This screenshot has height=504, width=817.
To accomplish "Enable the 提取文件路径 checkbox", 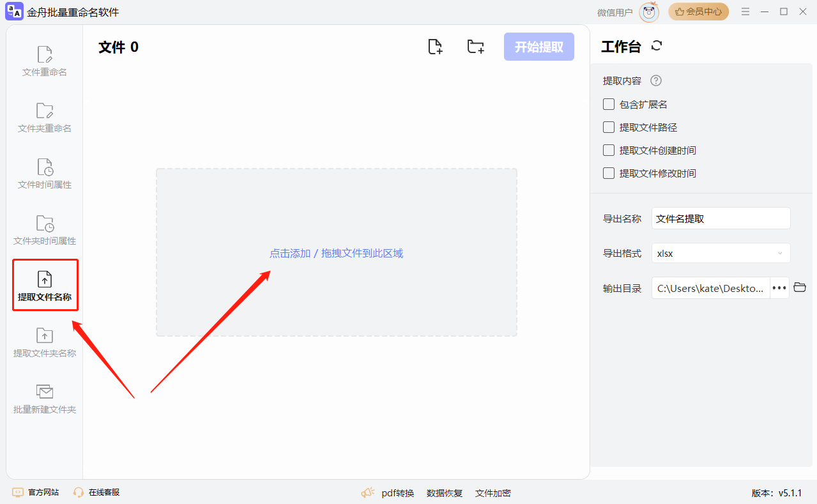I will (x=609, y=127).
